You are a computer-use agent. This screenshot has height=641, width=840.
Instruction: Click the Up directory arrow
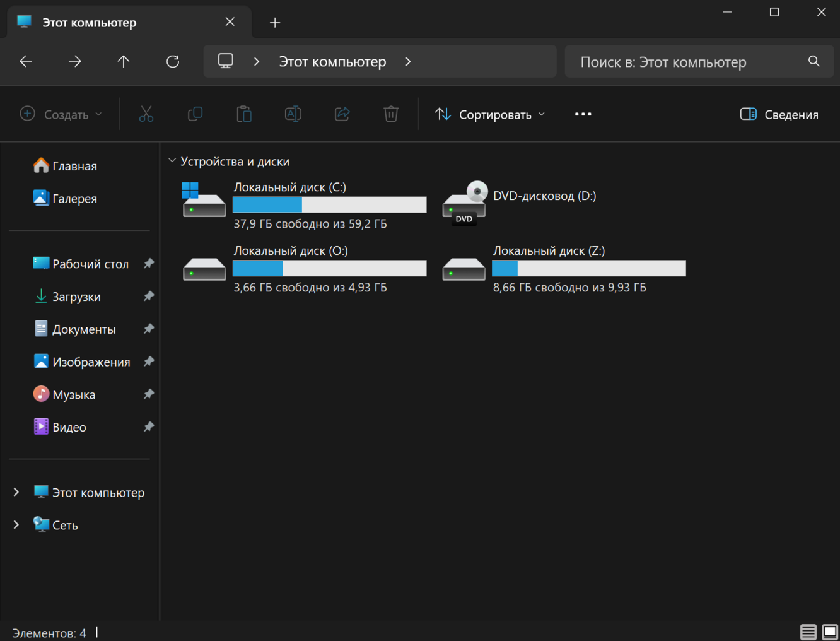[x=124, y=61]
